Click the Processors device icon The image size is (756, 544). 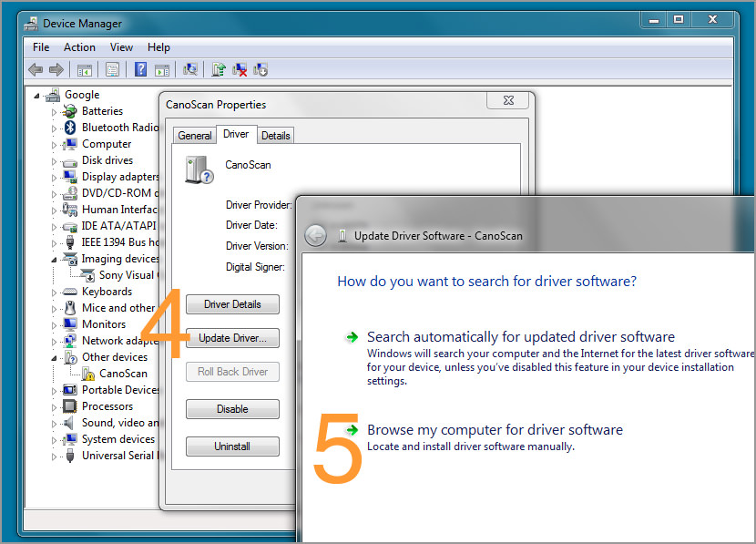(70, 406)
